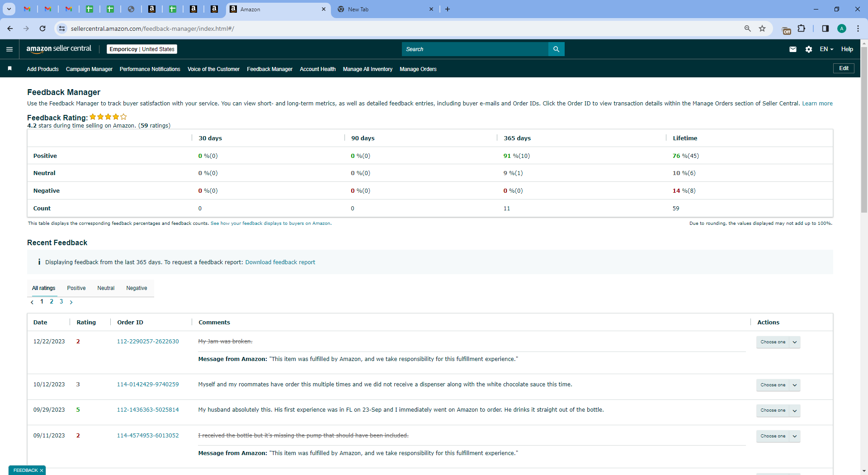The image size is (868, 475).
Task: Open order 114-4574953-6013052
Action: click(x=148, y=436)
